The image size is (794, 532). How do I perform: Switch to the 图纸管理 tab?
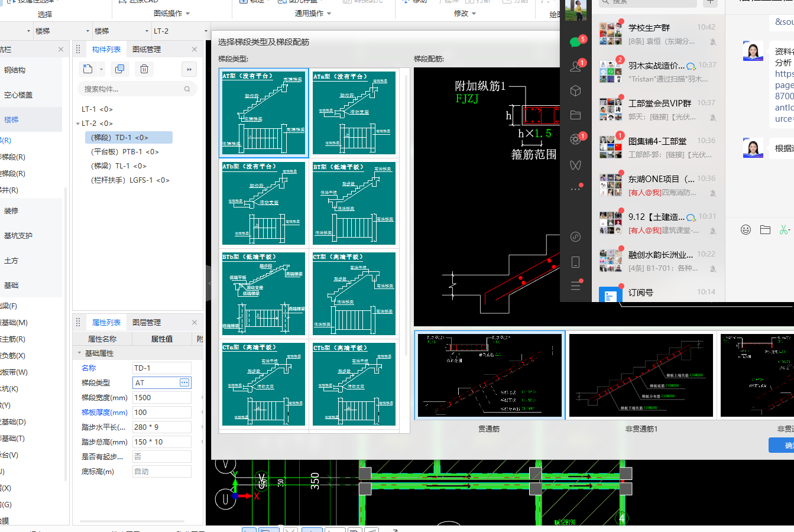tap(147, 49)
